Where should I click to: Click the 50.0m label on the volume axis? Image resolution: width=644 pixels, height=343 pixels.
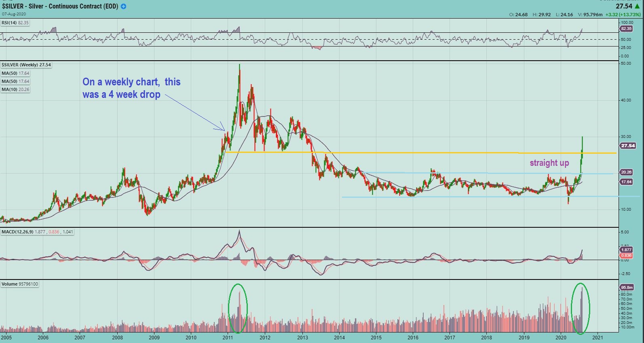(627, 309)
